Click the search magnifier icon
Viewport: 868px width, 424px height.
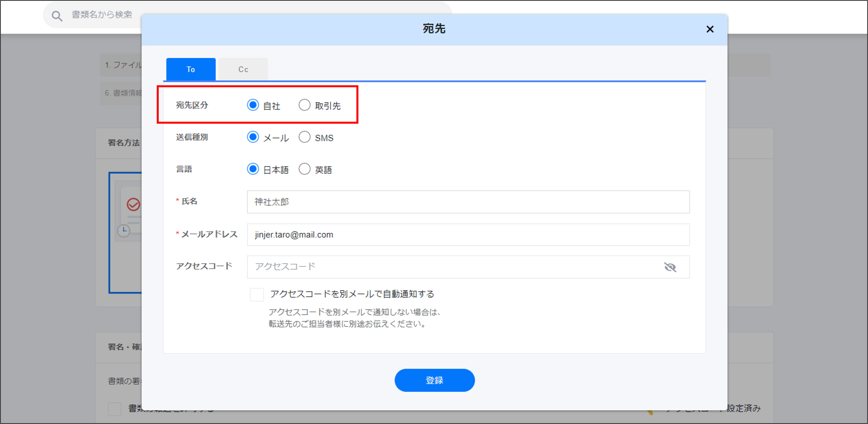[57, 16]
